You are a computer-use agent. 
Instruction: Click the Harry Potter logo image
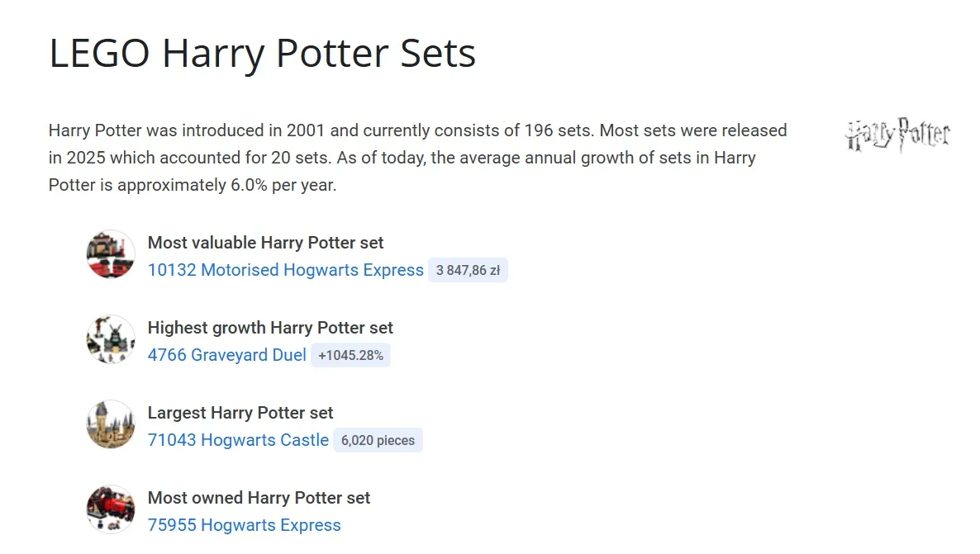click(897, 135)
